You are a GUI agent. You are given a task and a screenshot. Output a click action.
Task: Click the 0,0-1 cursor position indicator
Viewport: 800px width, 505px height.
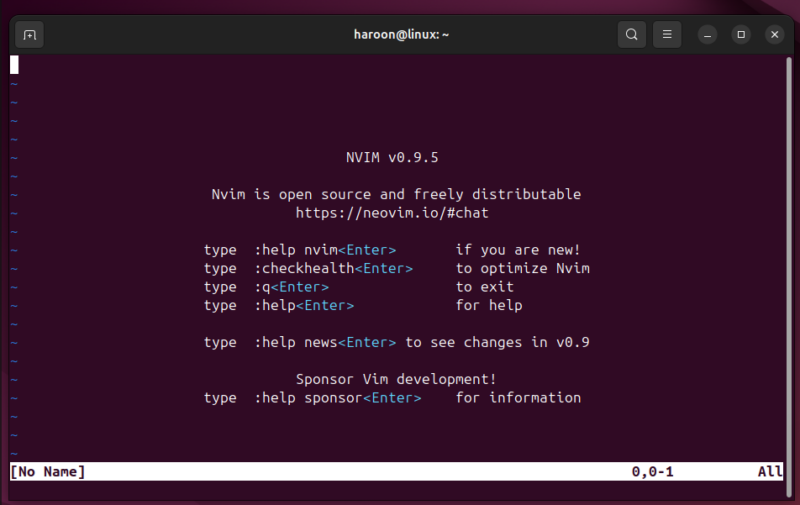[x=653, y=472]
